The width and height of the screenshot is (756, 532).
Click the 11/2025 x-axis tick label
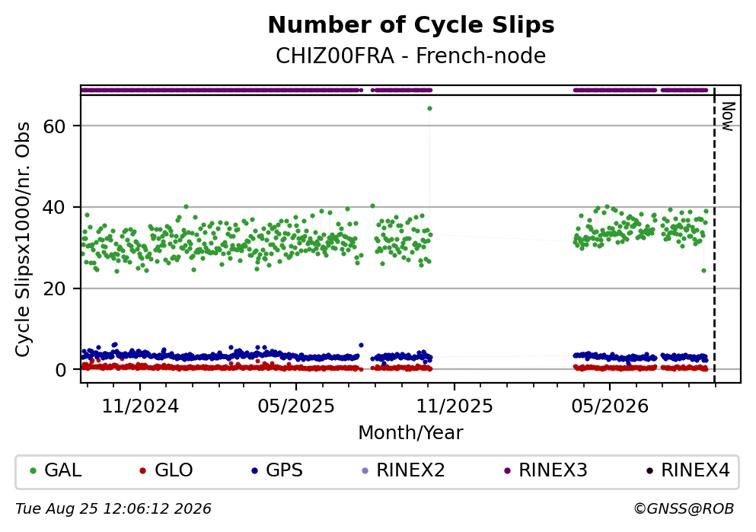[x=455, y=406]
